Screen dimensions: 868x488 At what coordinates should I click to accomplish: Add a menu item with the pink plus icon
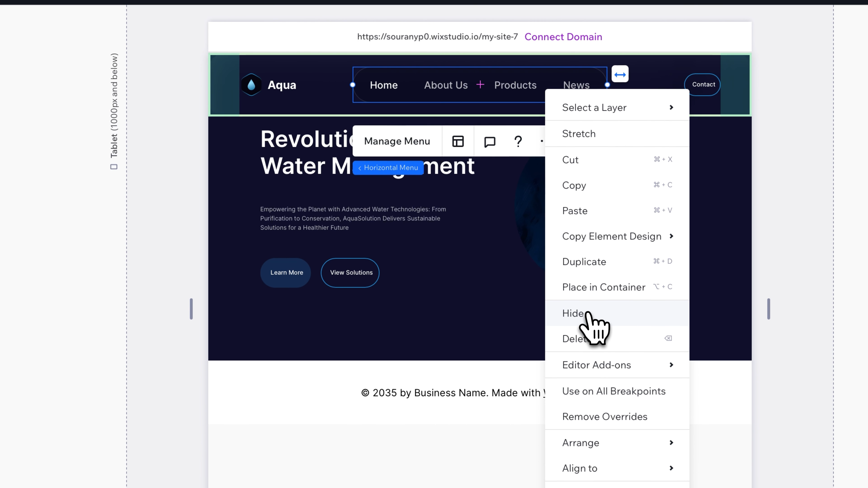click(x=480, y=84)
